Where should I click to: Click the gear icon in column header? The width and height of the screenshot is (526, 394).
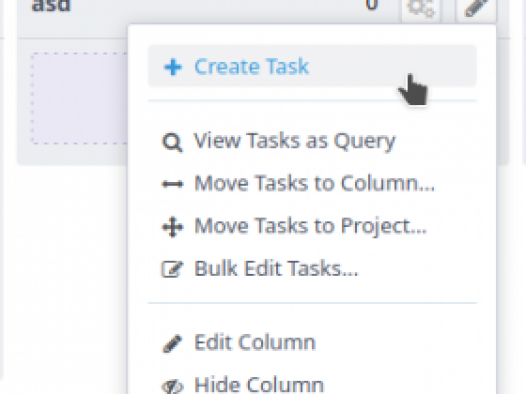[421, 8]
